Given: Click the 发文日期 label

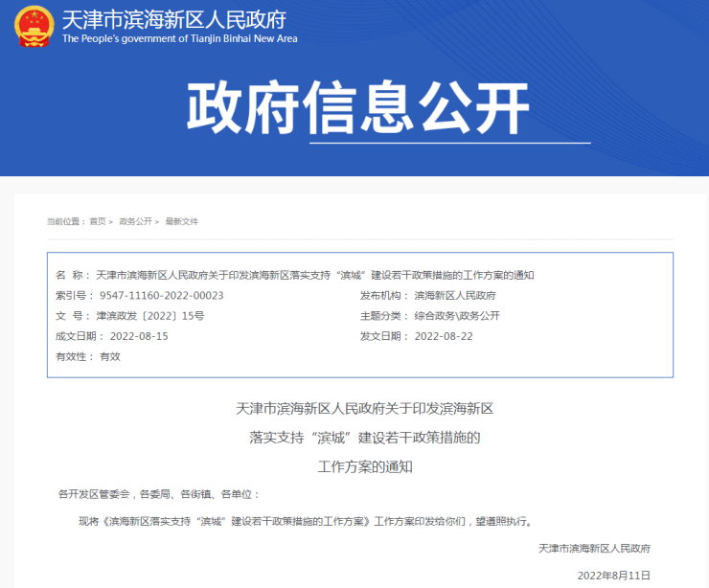Looking at the screenshot, I should tap(384, 336).
